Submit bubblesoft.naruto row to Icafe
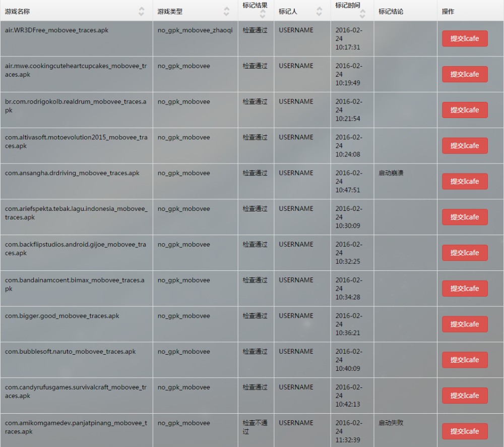 (465, 360)
